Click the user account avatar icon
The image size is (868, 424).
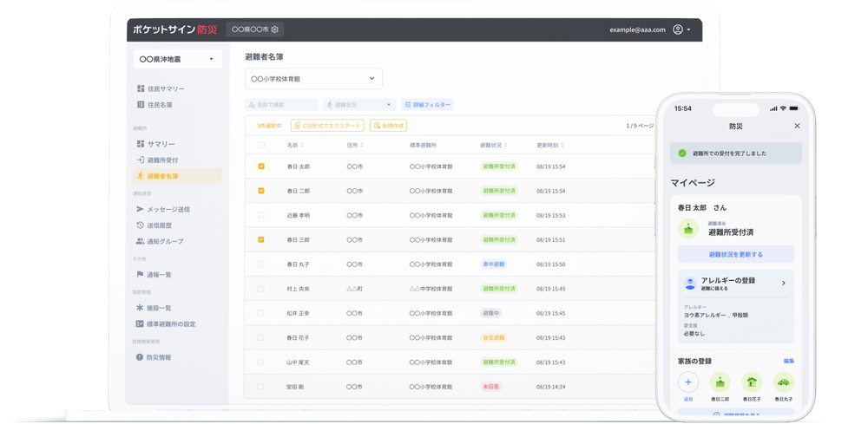[x=678, y=29]
